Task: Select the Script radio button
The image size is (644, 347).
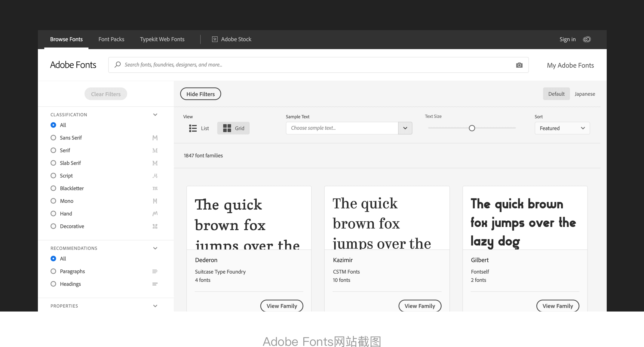Action: coord(53,176)
